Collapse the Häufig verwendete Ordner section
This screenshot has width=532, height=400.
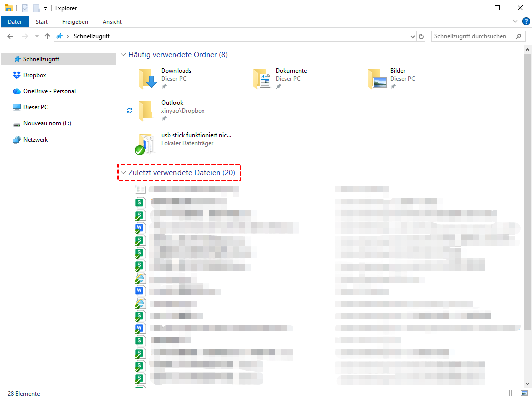tap(123, 55)
